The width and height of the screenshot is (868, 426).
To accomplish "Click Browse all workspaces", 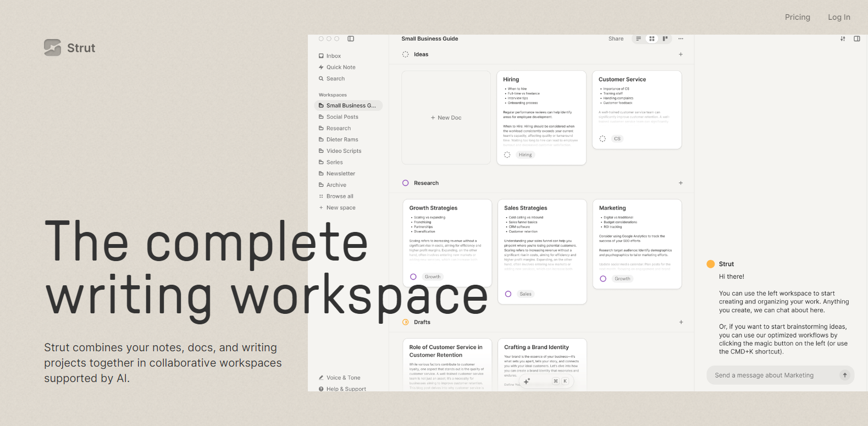I will click(336, 196).
